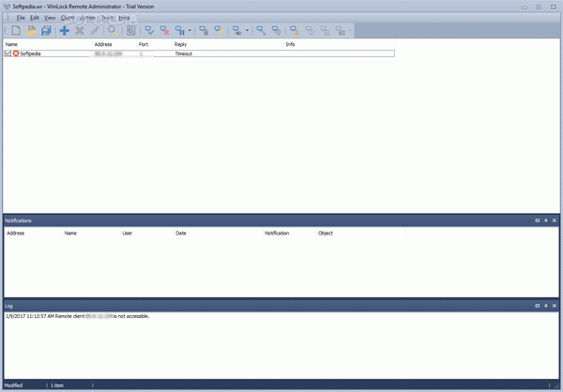Open dropdown arrow beside pause monitor icon
This screenshot has height=392, width=563.
(190, 31)
